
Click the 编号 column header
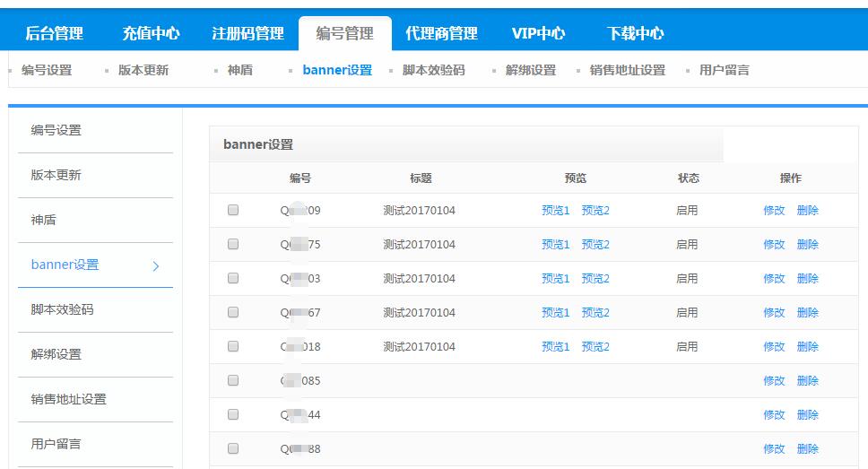tap(300, 178)
